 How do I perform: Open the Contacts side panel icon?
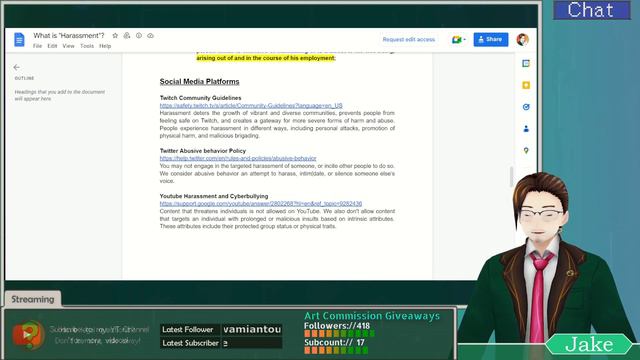tap(526, 129)
